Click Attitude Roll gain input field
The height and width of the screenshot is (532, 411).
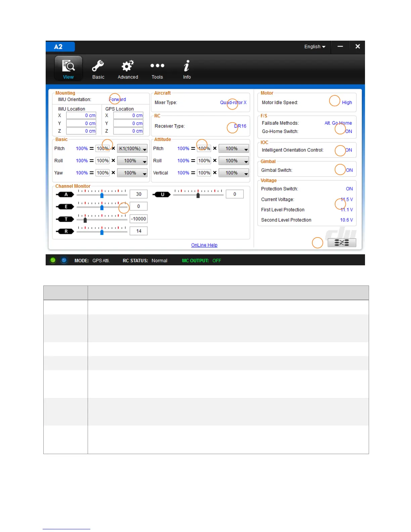pyautogui.click(x=204, y=161)
